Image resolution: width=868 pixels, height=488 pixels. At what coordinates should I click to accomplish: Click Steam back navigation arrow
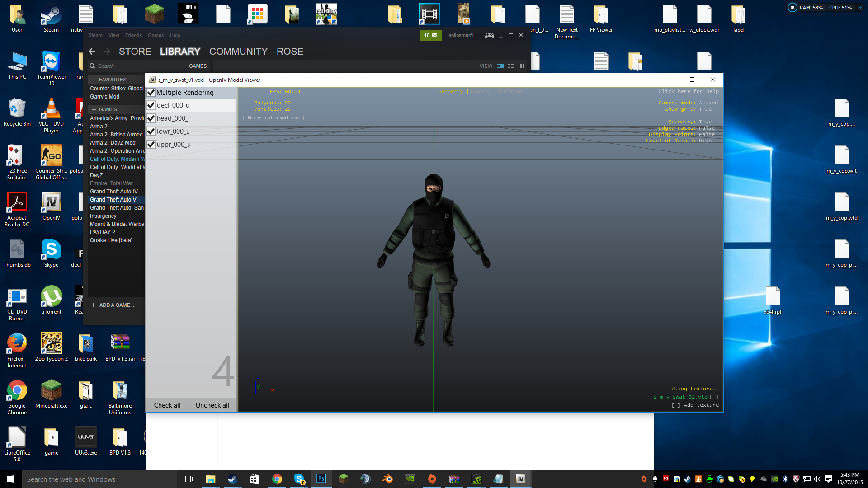[92, 52]
